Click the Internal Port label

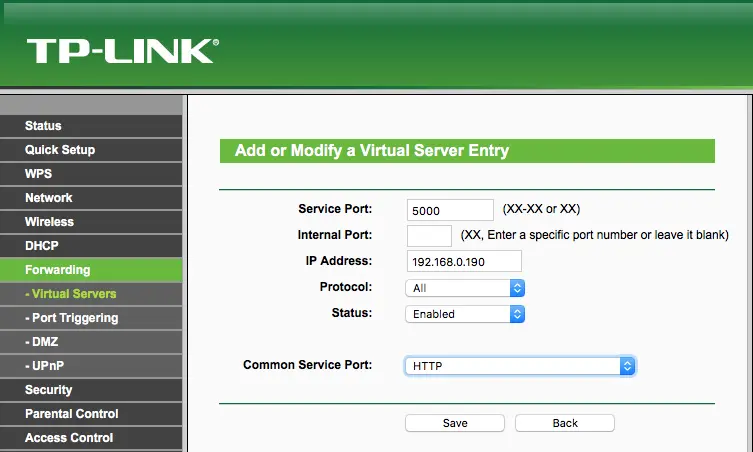point(335,235)
